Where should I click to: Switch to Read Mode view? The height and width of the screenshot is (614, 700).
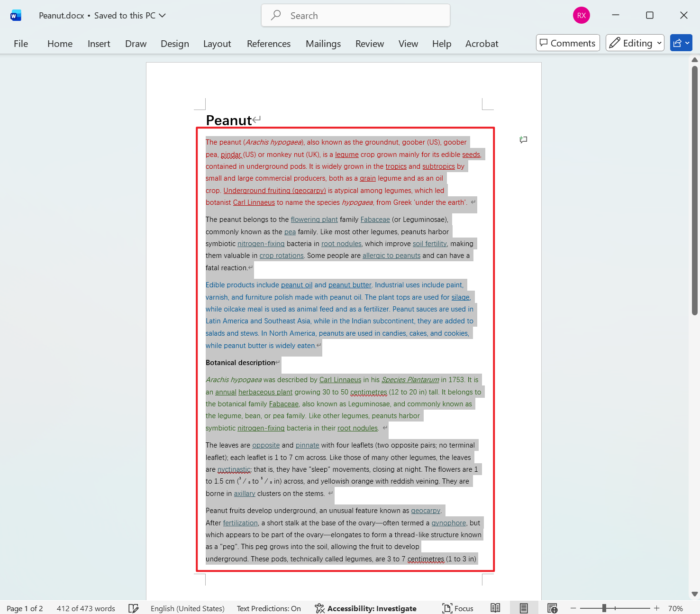(x=495, y=607)
